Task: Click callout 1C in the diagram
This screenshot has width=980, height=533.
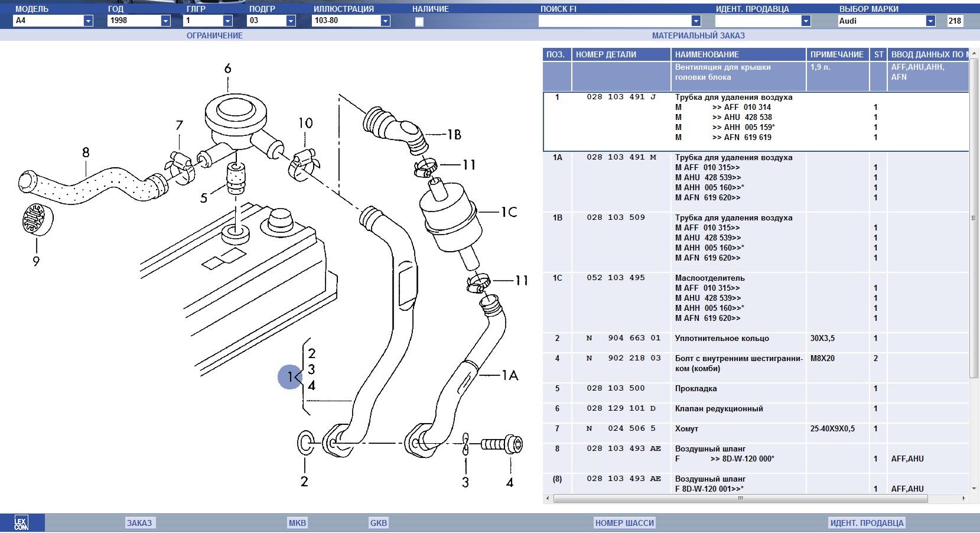Action: coord(509,212)
